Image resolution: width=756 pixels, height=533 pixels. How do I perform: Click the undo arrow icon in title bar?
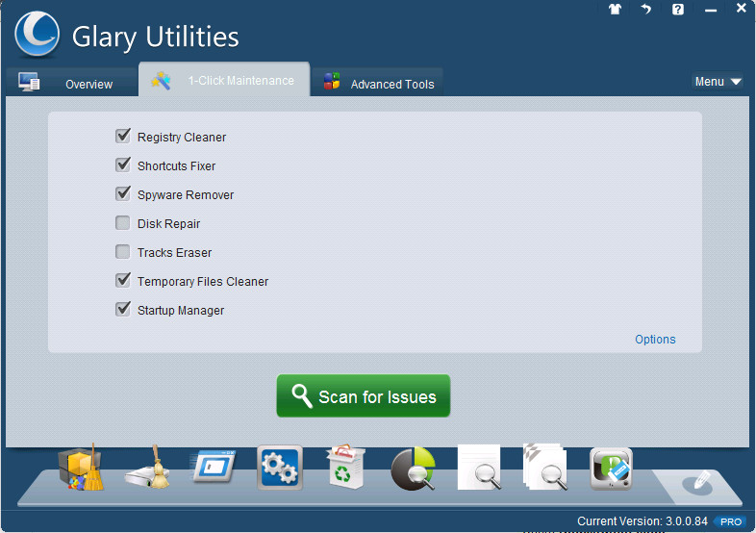click(x=646, y=9)
